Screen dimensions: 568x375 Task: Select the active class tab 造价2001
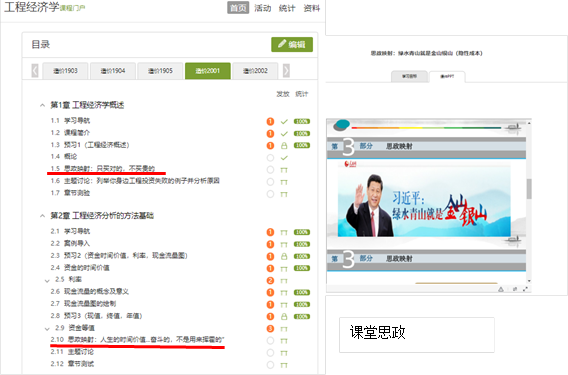click(208, 71)
